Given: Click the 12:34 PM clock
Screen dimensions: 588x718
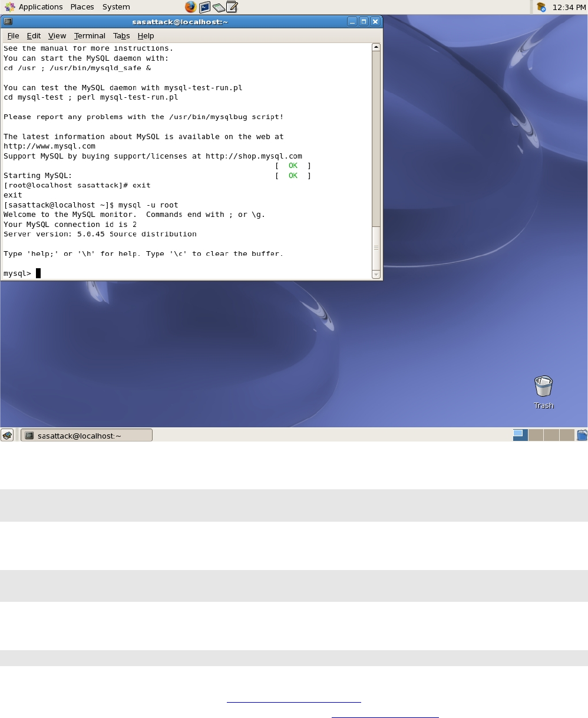Looking at the screenshot, I should 569,7.
